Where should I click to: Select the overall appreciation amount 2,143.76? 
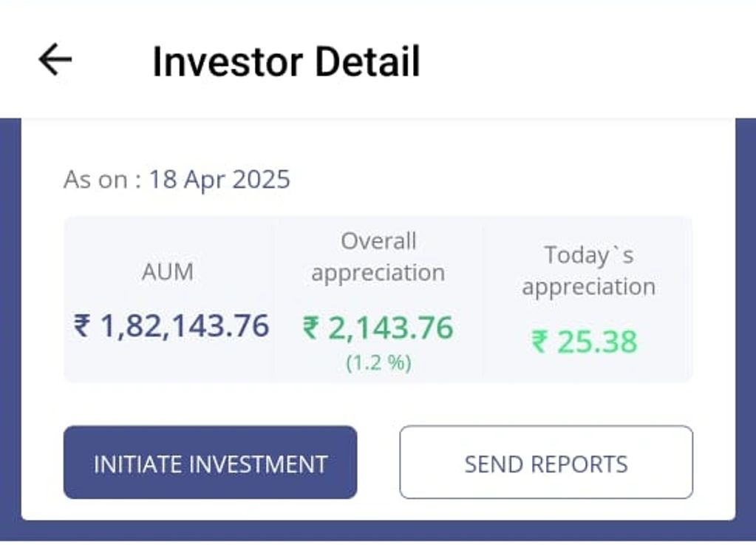pyautogui.click(x=390, y=328)
